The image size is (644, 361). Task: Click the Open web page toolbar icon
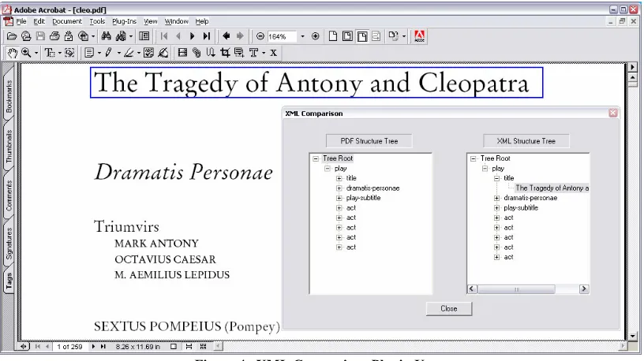click(x=26, y=36)
